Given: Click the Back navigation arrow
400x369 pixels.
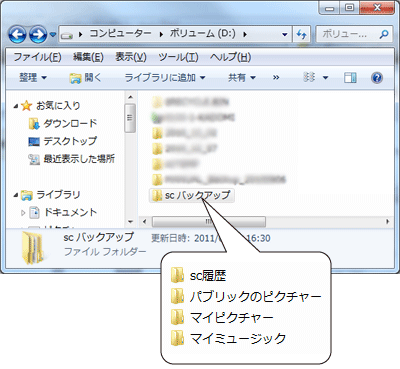Looking at the screenshot, I should (17, 34).
